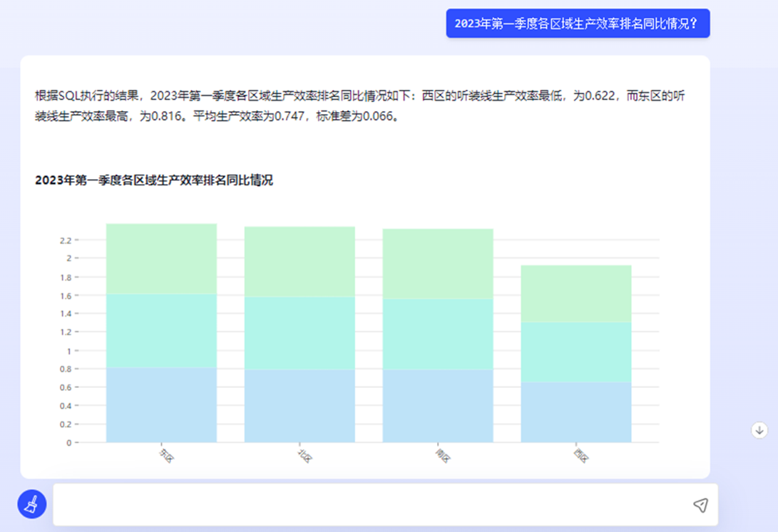Image resolution: width=778 pixels, height=532 pixels.
Task: Click the 西区 label on the x-axis
Action: coord(581,455)
